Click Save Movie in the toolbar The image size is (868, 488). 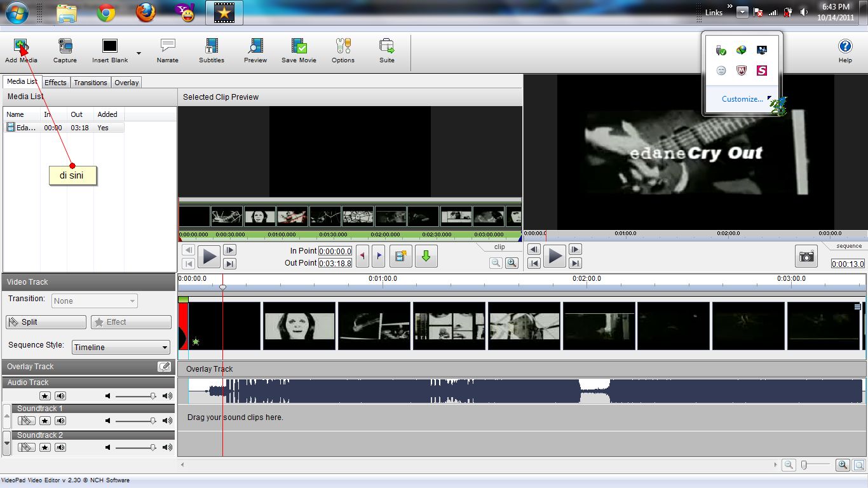click(299, 51)
